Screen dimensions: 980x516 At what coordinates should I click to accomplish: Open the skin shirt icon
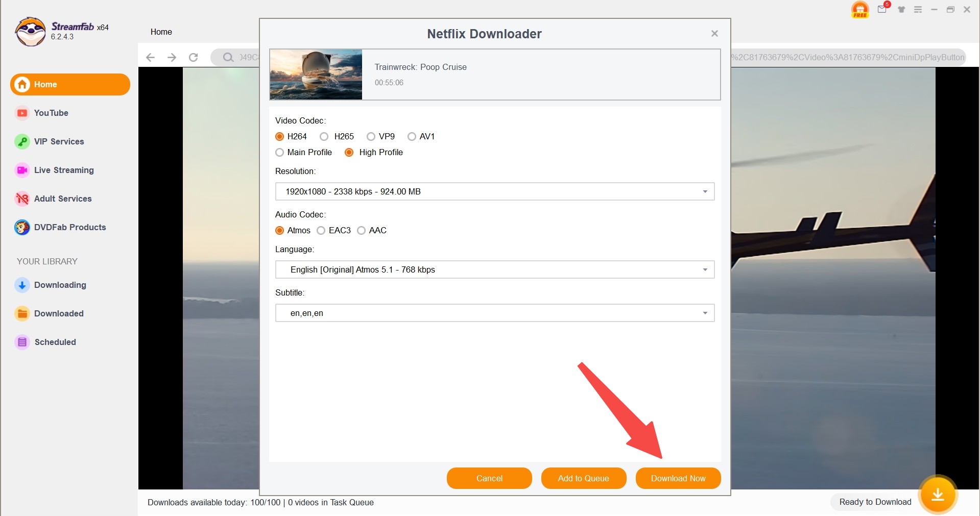901,10
